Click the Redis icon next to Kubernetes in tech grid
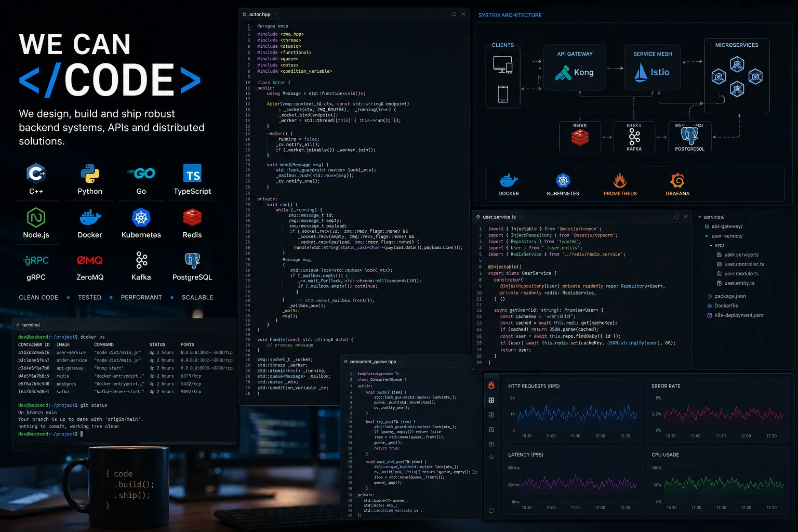 pos(192,217)
